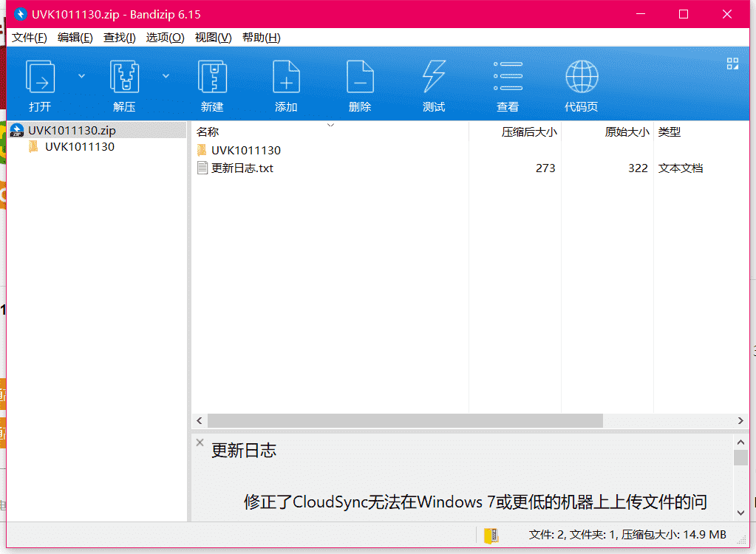Click the Delete (删除) file icon

click(x=360, y=77)
